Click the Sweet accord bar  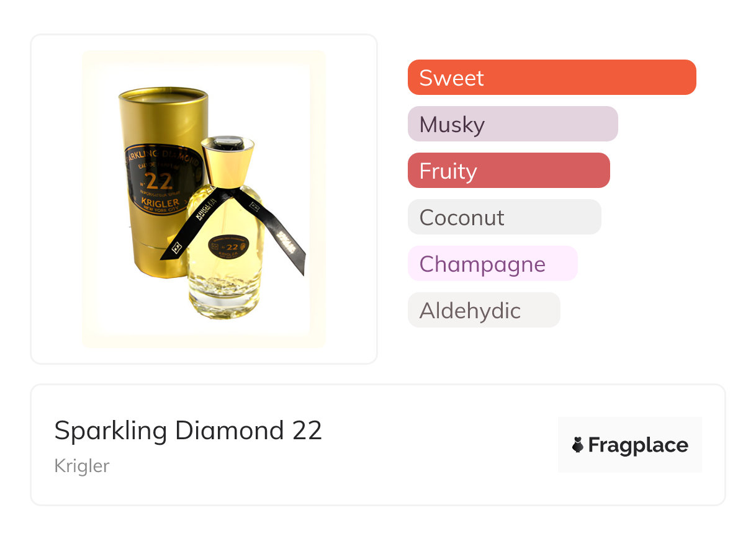[x=551, y=78]
